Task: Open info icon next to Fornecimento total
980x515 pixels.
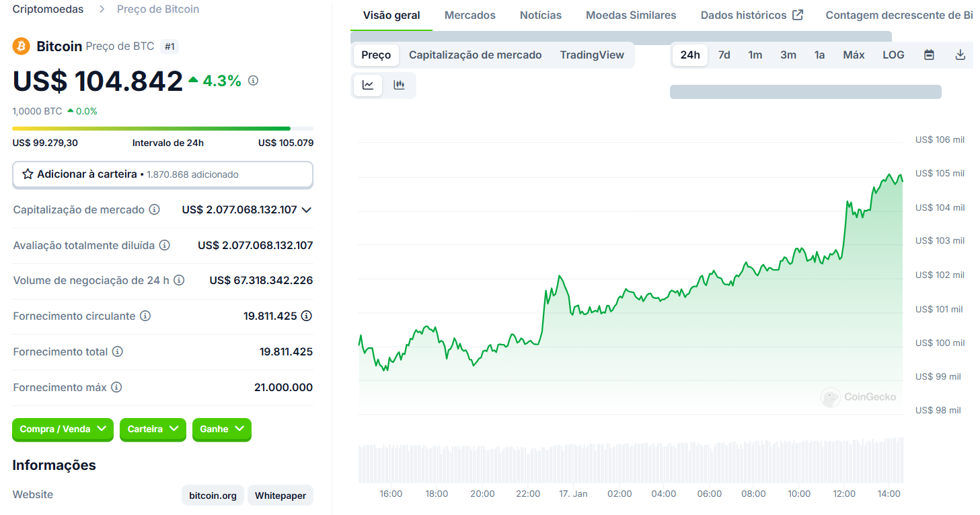Action: click(117, 352)
